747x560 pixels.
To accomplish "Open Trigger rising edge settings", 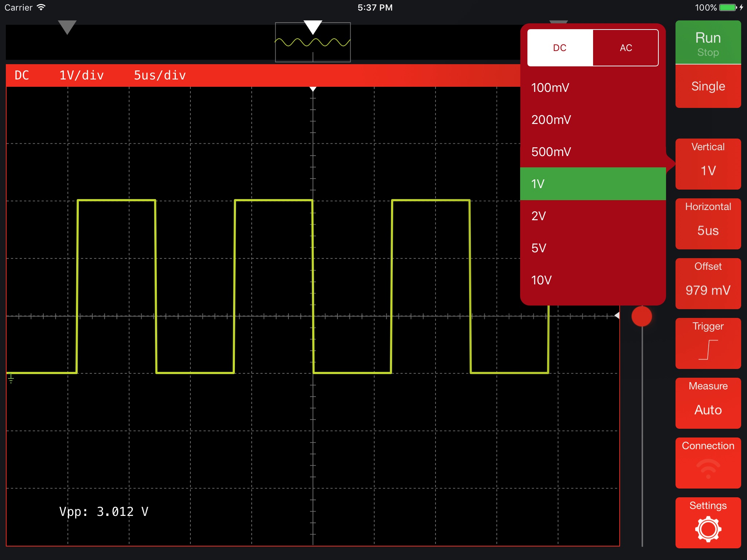I will pos(708,343).
